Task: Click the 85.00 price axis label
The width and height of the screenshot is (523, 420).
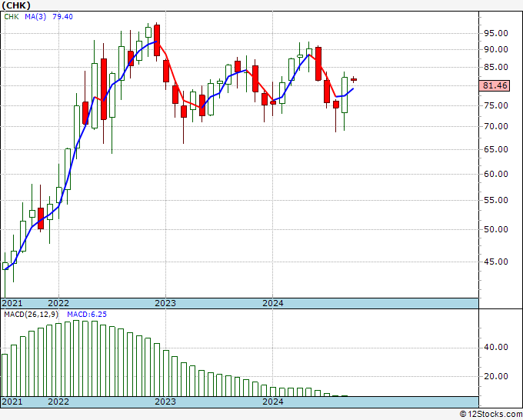Action: (x=495, y=68)
